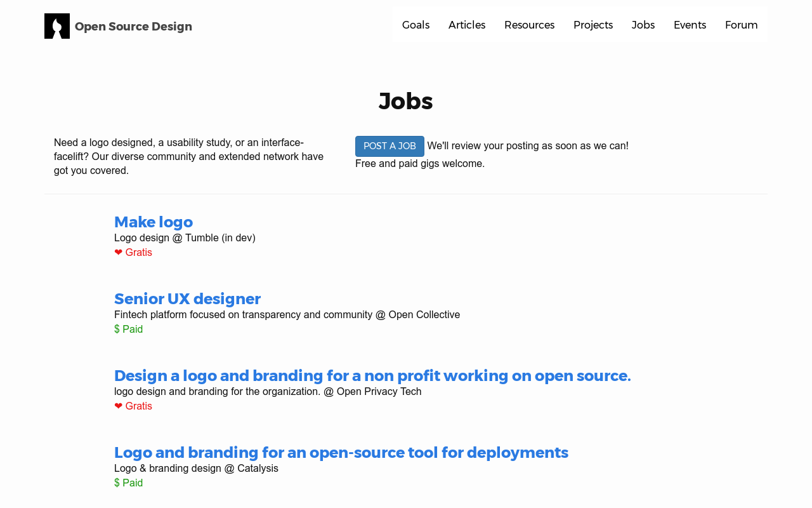Click the Paid label under Catalysis job
This screenshot has width=812, height=508.
pos(128,483)
